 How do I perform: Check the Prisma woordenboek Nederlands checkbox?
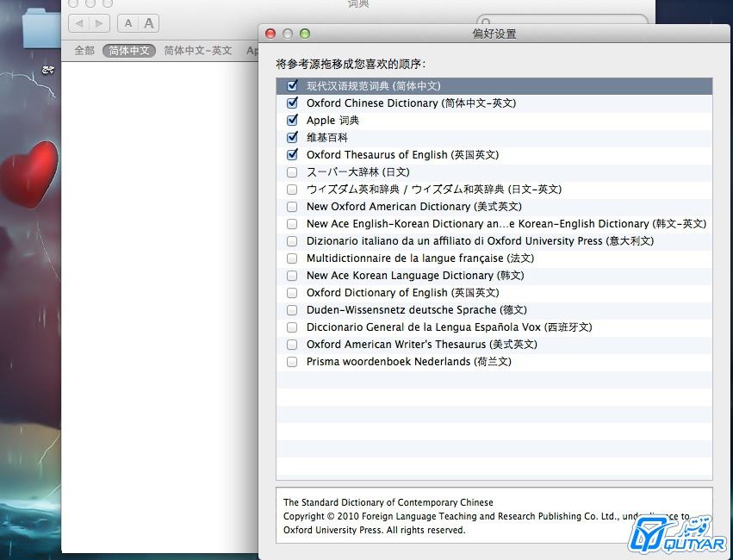coord(292,362)
